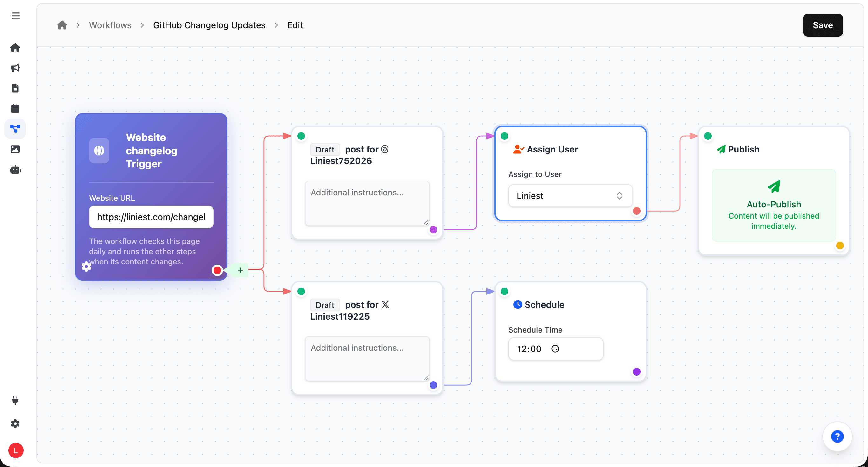Image resolution: width=868 pixels, height=467 pixels.
Task: Click the Website URL input field
Action: [x=151, y=217]
